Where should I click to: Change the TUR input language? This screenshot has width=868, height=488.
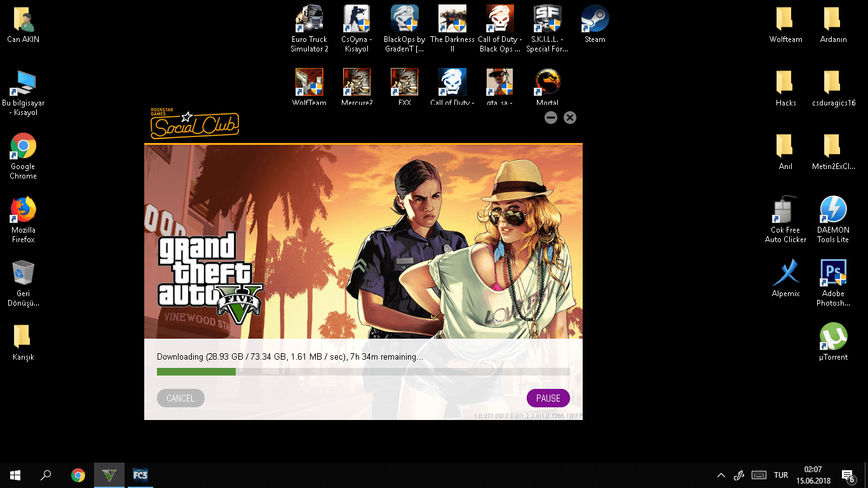click(x=781, y=475)
